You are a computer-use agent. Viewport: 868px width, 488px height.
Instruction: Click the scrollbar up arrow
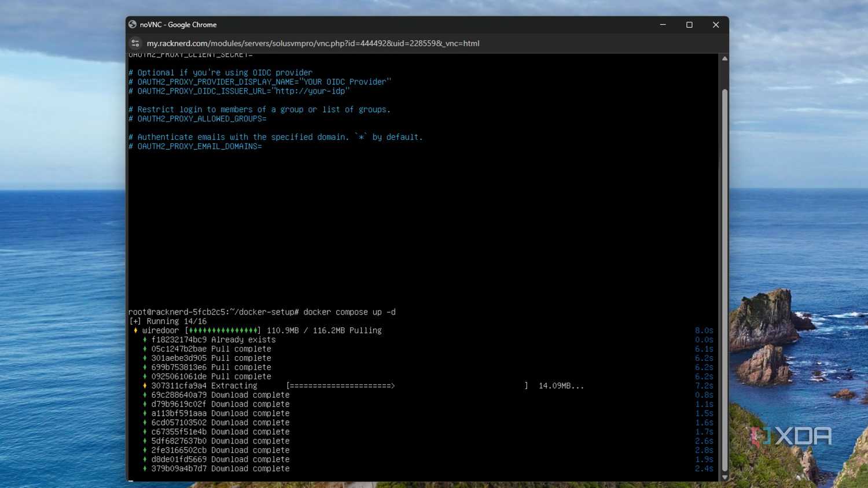pos(724,58)
